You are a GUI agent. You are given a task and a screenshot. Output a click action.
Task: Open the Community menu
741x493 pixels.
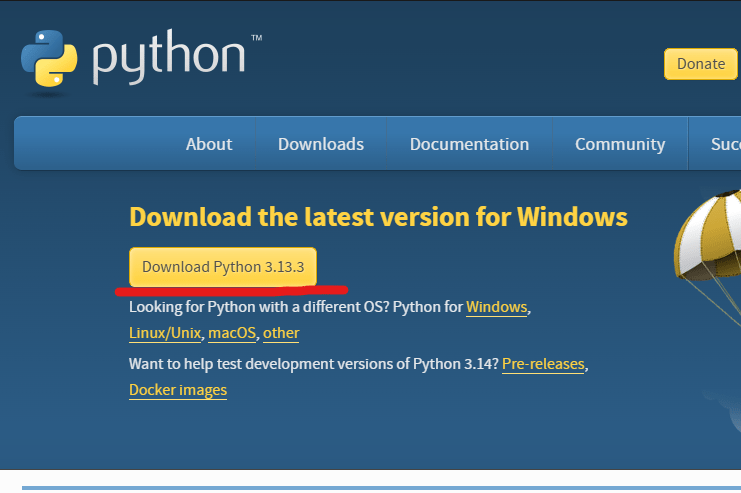(x=620, y=144)
